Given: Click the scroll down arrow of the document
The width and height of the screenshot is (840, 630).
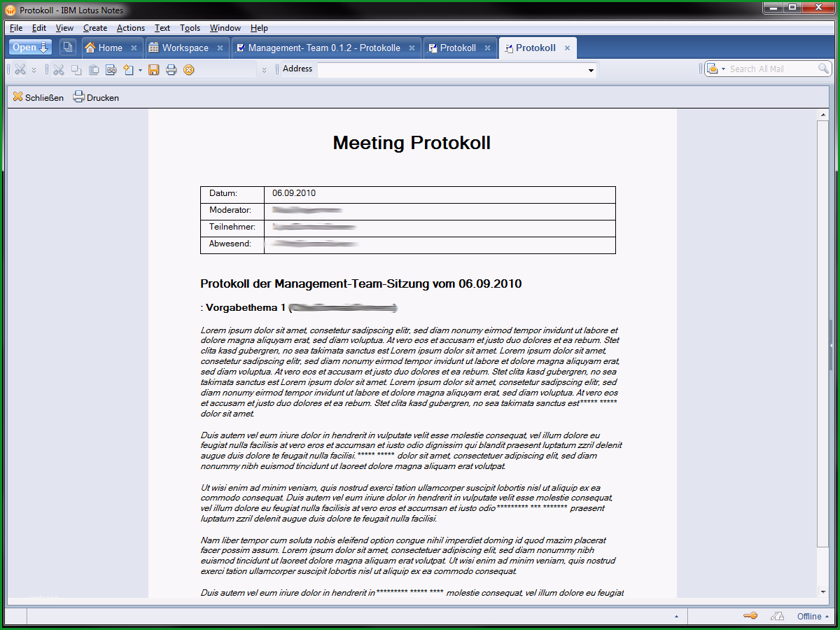Looking at the screenshot, I should (x=823, y=591).
